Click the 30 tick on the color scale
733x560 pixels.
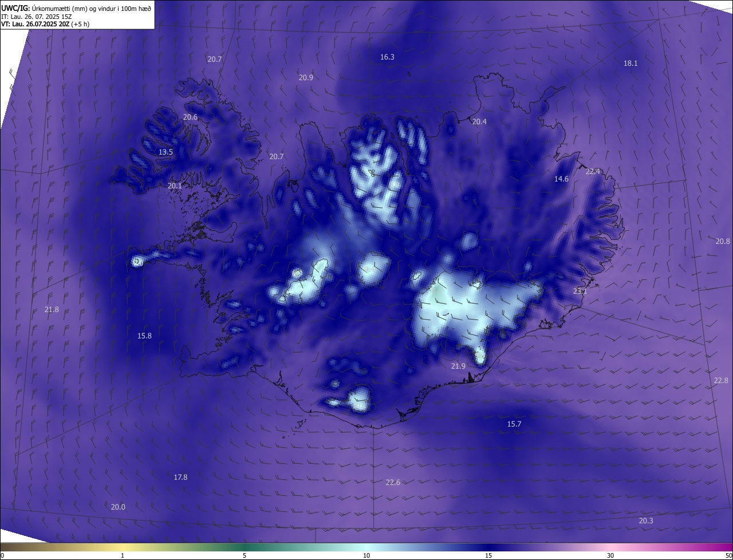[x=610, y=555]
